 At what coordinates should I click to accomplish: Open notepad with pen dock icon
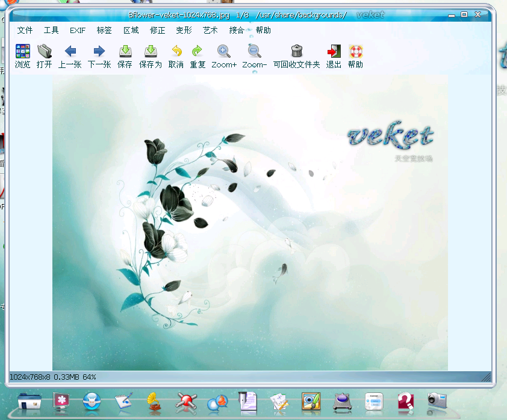click(x=124, y=401)
